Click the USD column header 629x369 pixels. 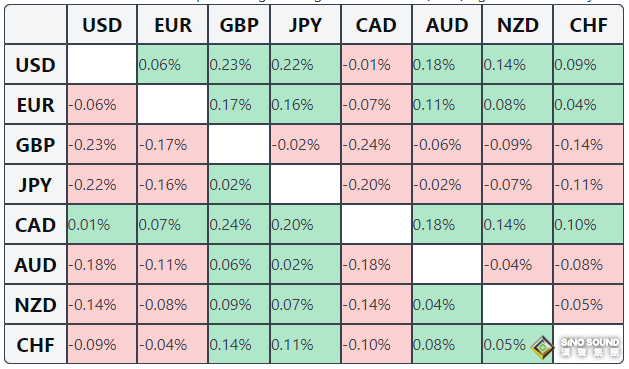tap(102, 24)
